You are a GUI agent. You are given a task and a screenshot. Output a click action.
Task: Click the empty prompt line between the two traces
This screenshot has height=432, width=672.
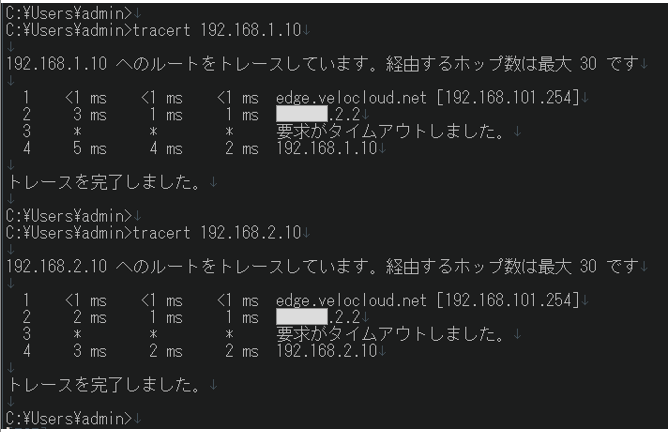click(69, 216)
